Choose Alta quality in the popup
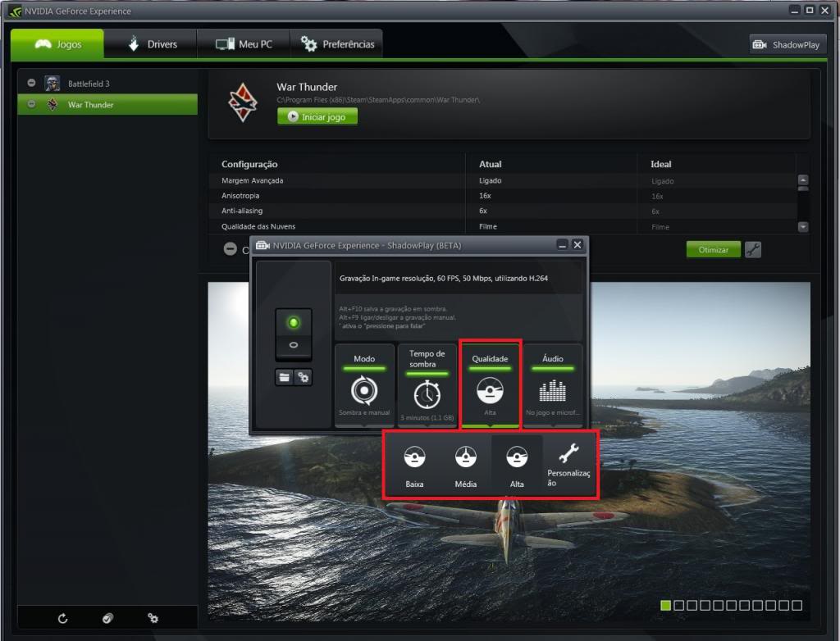The image size is (840, 641). pos(517,466)
